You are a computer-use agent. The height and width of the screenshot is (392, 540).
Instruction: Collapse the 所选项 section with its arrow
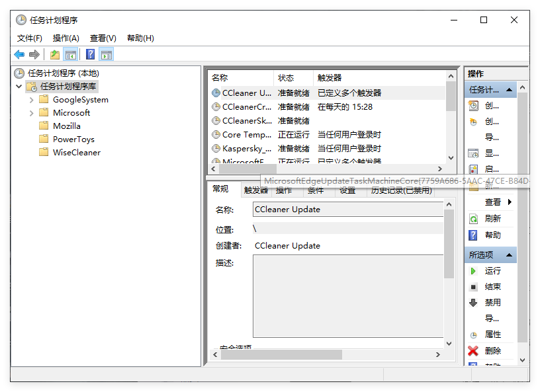pyautogui.click(x=509, y=254)
